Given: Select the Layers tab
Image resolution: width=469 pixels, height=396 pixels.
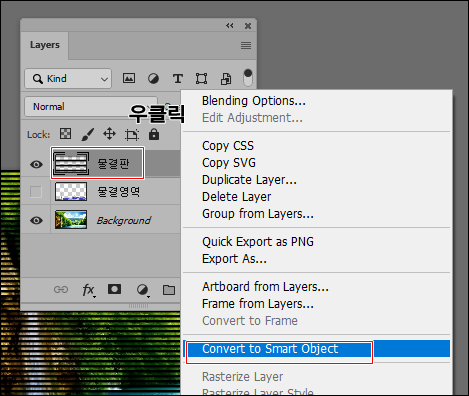Looking at the screenshot, I should [x=45, y=45].
